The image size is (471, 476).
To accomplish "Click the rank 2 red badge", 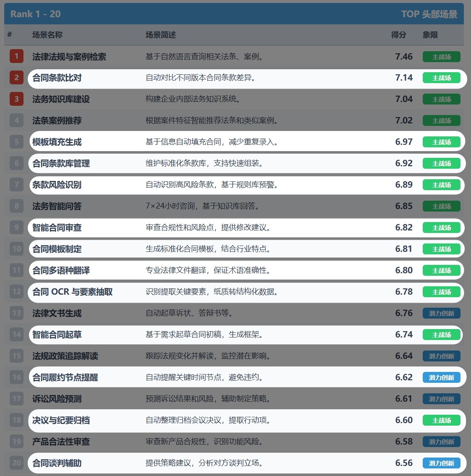I will pos(16,78).
